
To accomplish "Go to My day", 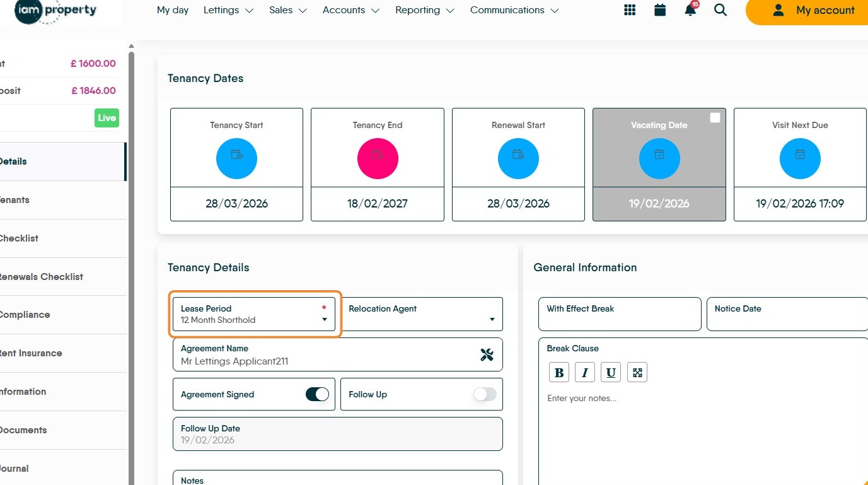I will pyautogui.click(x=173, y=10).
